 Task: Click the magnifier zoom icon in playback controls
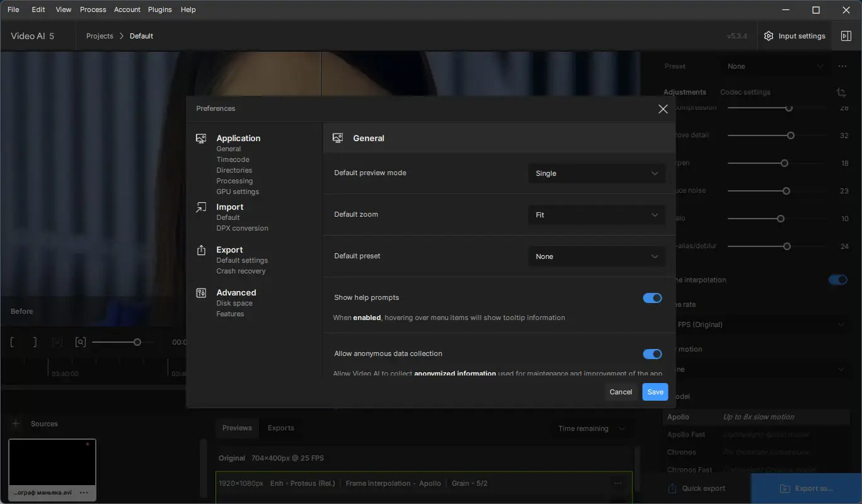pyautogui.click(x=81, y=341)
